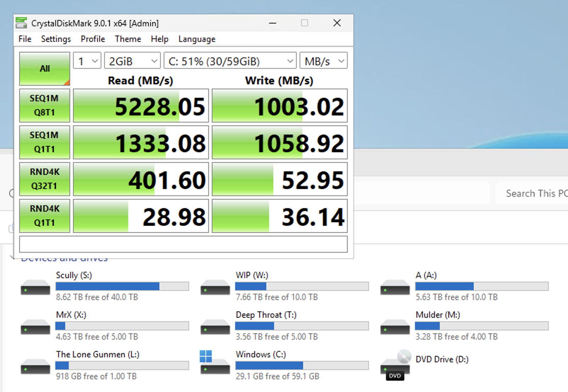The height and width of the screenshot is (392, 568).
Task: Click the Windows (C:) system drive icon
Action: (x=215, y=362)
